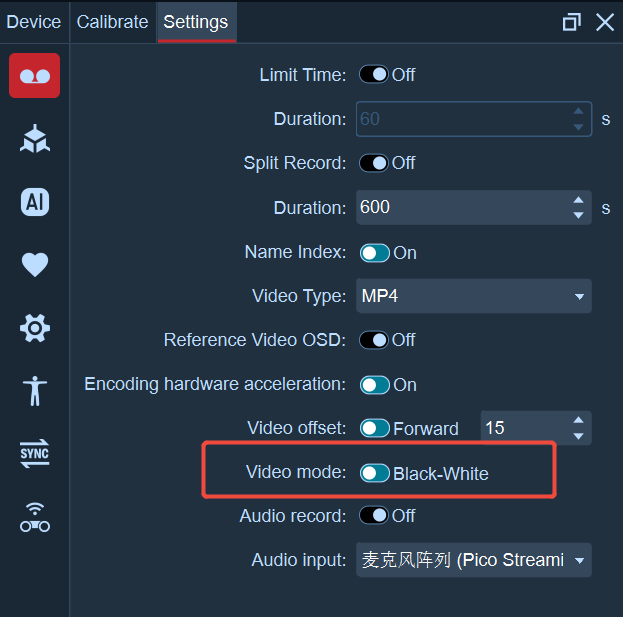Click the Split Record duration field showing 600
The height and width of the screenshot is (617, 623).
(474, 207)
